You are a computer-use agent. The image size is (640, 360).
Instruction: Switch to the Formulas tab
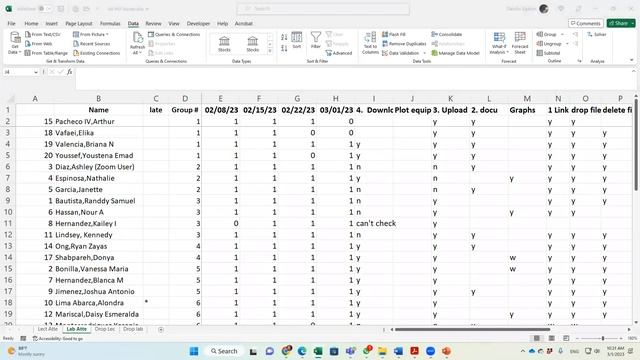point(110,24)
